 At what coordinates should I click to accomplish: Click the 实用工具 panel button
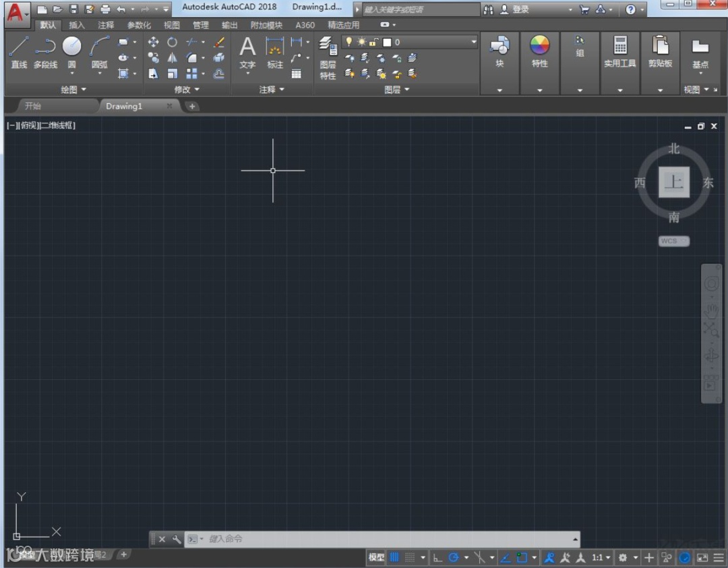(x=620, y=52)
